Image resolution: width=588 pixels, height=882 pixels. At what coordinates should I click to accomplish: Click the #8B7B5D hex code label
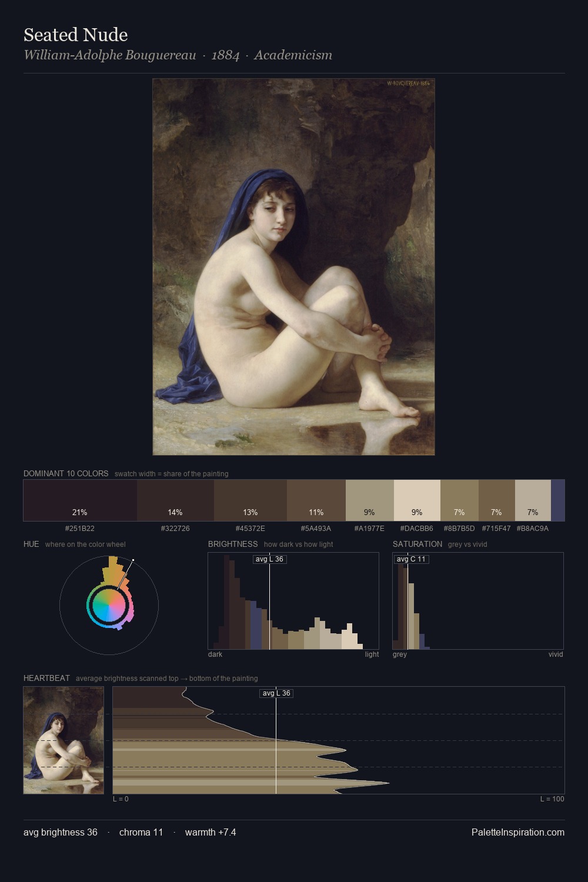tap(459, 529)
